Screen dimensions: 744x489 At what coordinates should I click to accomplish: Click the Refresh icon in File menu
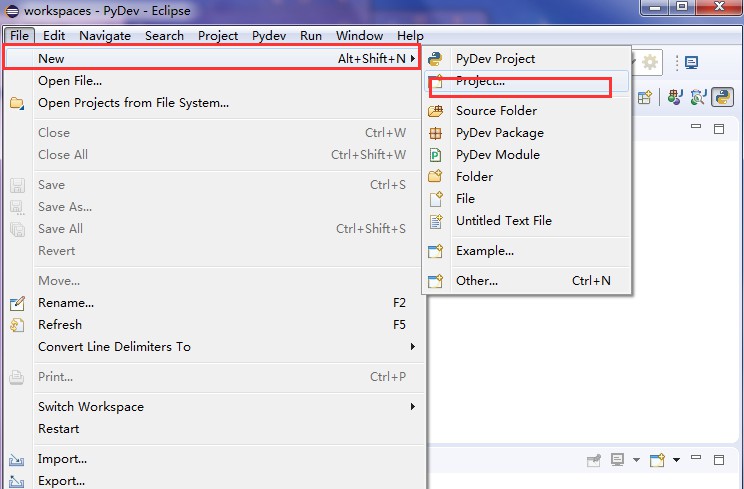point(17,325)
